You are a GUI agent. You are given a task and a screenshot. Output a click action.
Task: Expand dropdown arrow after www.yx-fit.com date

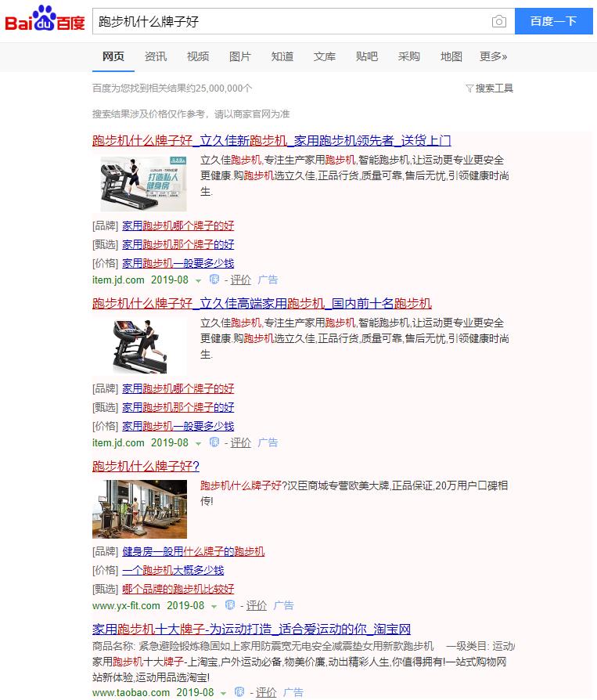pos(214,606)
